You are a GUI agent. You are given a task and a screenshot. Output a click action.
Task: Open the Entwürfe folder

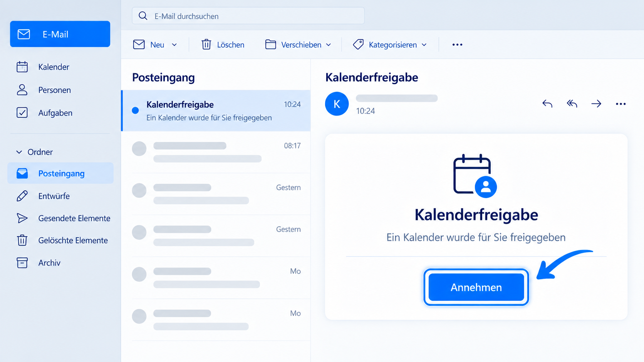pyautogui.click(x=43, y=196)
